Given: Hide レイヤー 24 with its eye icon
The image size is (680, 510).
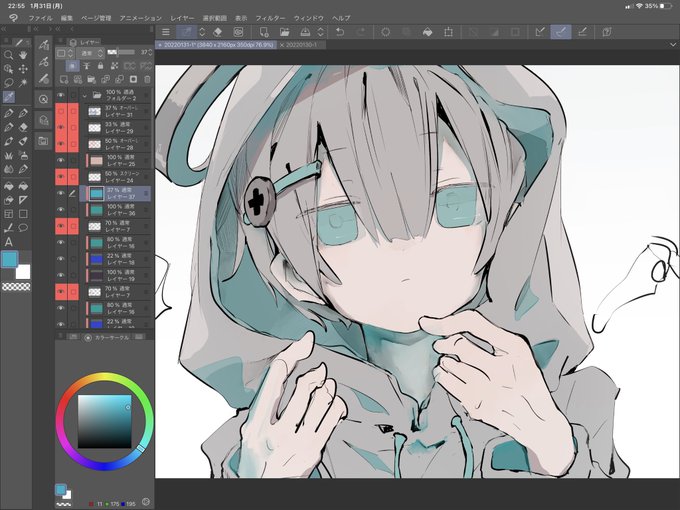Looking at the screenshot, I should (x=61, y=177).
